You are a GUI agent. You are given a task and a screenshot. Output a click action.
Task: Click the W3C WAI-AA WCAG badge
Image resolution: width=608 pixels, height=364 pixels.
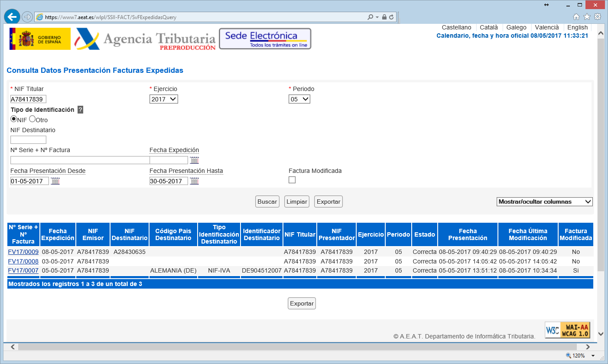568,330
